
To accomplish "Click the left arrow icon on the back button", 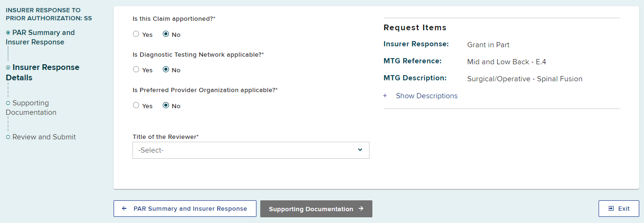I will (x=124, y=209).
